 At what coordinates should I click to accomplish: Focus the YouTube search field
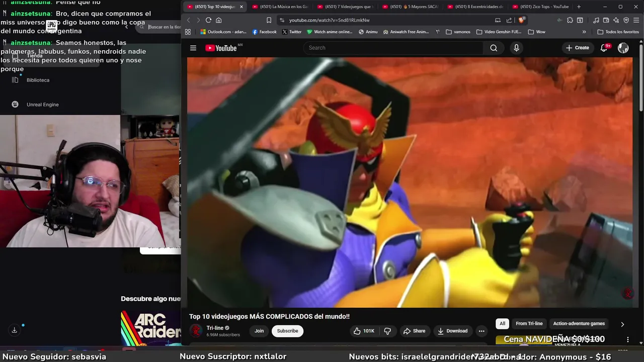pyautogui.click(x=392, y=48)
